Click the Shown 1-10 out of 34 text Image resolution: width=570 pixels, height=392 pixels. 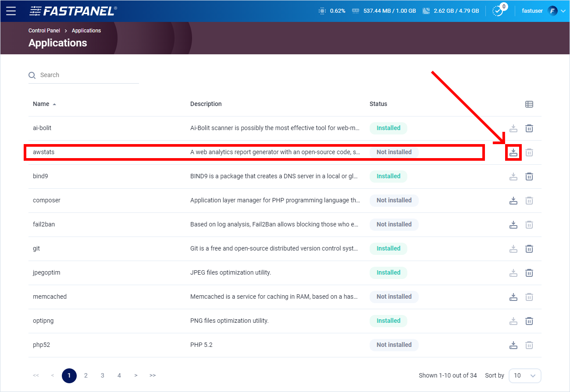(x=448, y=375)
